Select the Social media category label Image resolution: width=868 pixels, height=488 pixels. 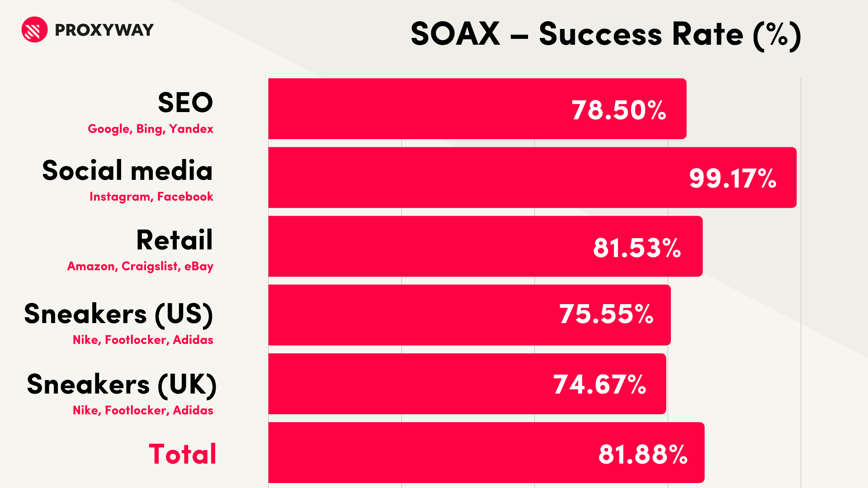click(127, 171)
